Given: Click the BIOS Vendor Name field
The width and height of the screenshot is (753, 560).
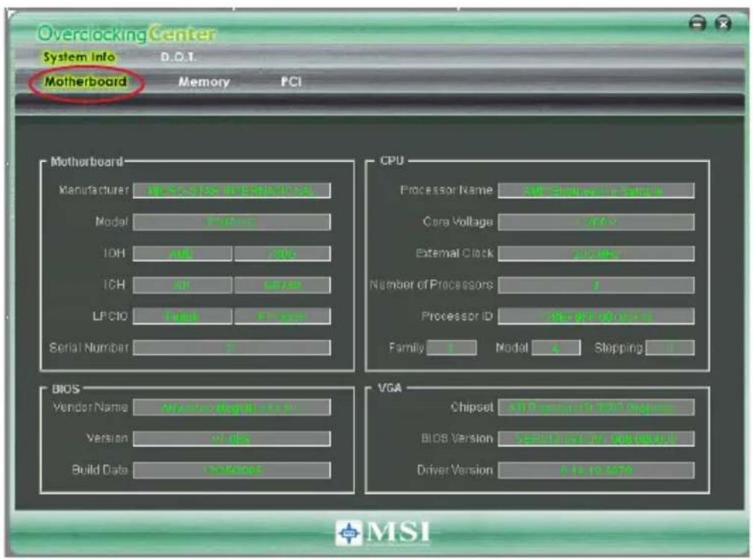Looking at the screenshot, I should click(231, 407).
